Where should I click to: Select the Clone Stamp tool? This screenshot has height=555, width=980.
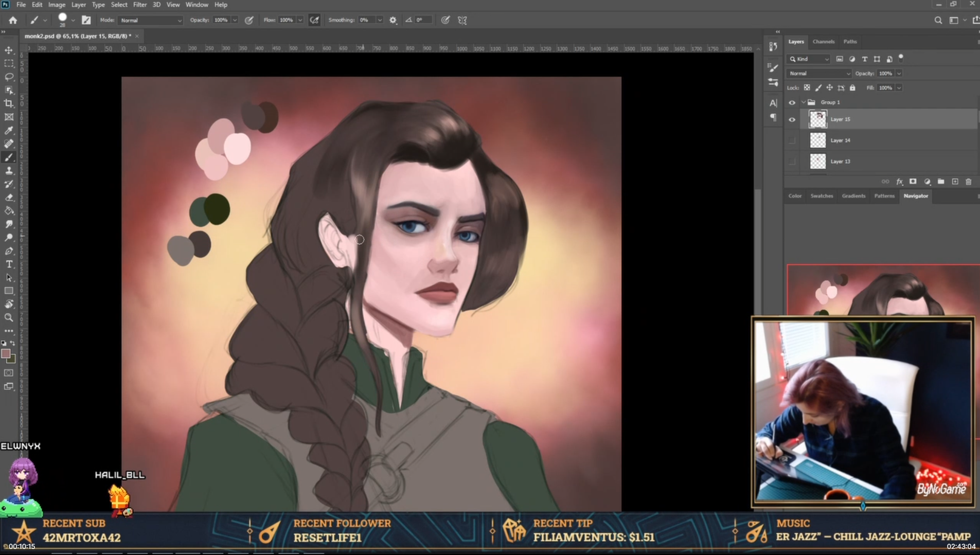click(9, 171)
